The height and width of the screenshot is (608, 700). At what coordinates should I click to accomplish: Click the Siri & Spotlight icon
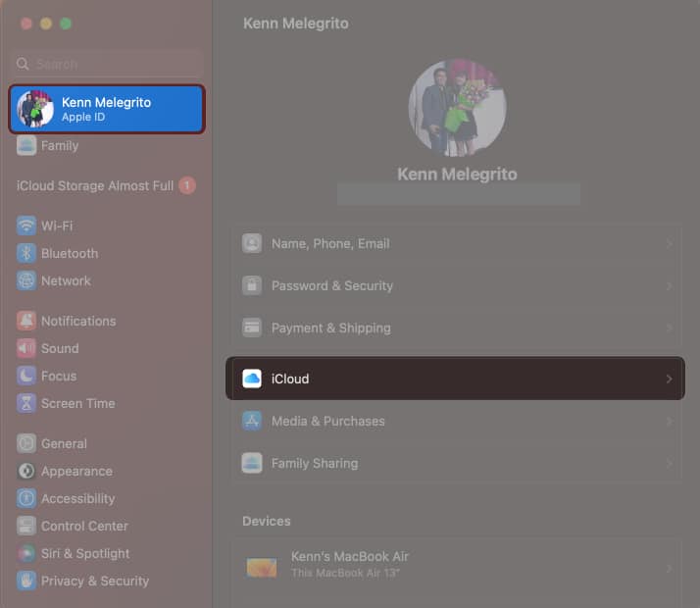click(x=26, y=553)
